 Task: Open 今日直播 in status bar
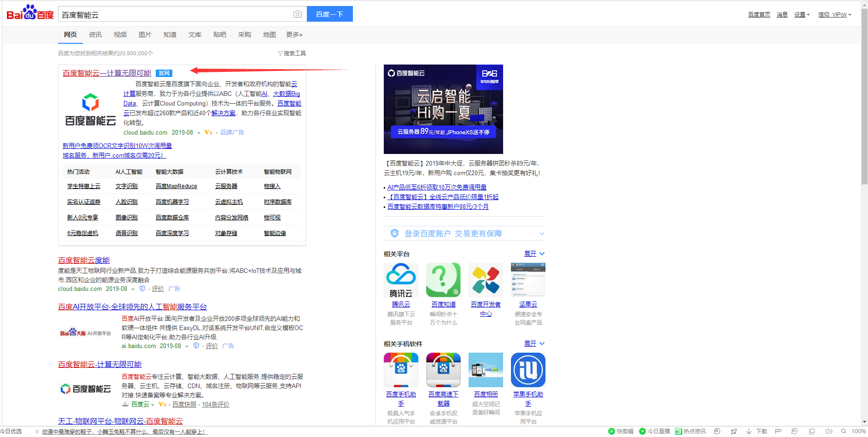[654, 431]
